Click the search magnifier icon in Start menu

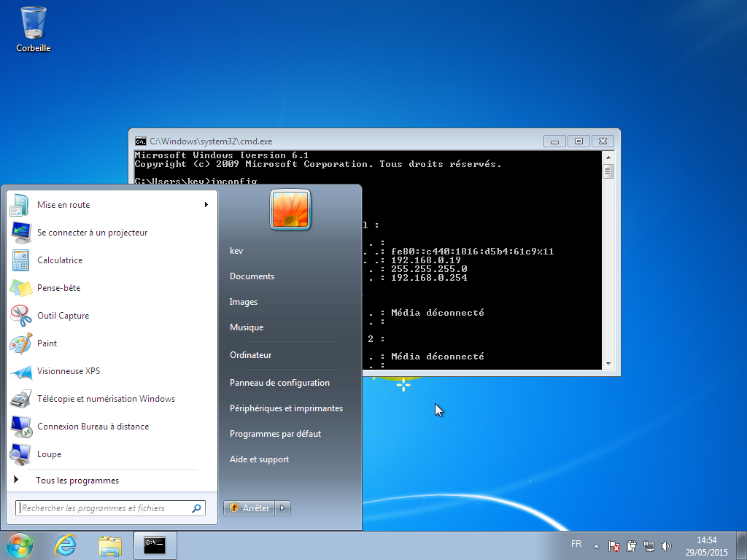click(196, 508)
